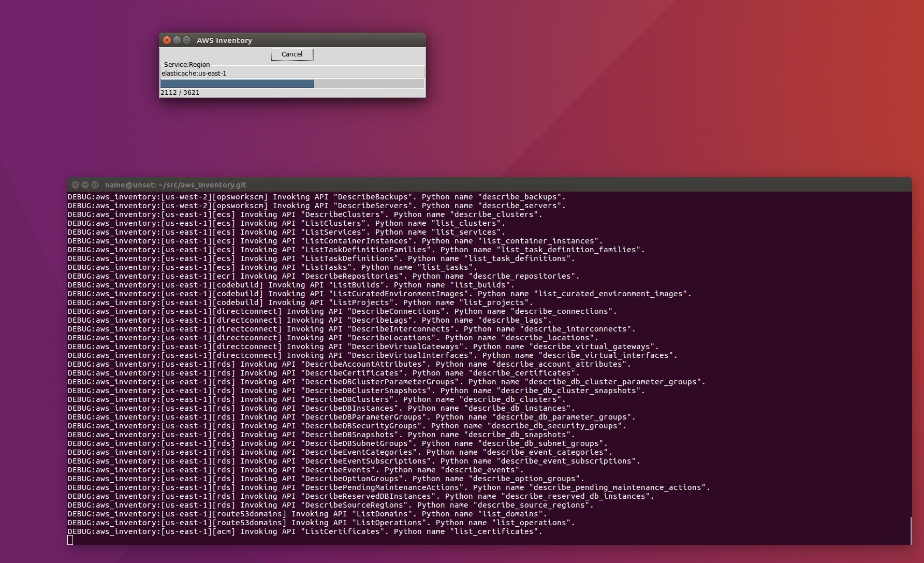Click the "DescribeBackups" log line
Screen dimensions: 924x563
click(x=317, y=197)
